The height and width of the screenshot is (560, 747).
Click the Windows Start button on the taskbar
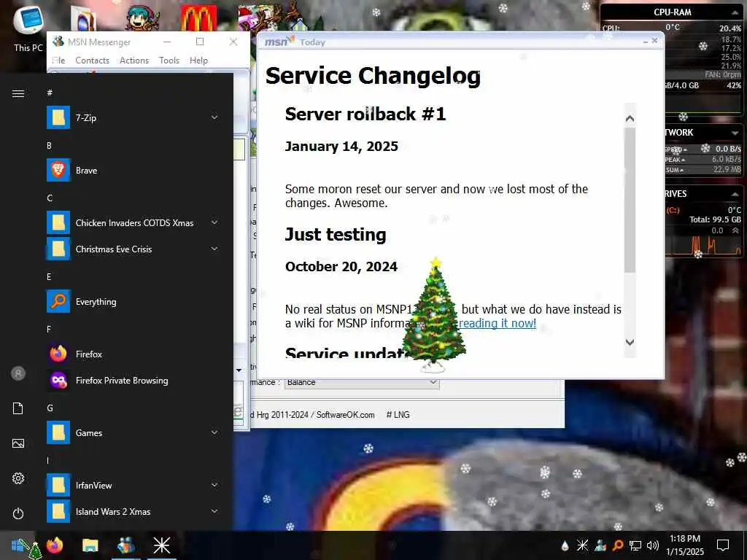coord(18,545)
